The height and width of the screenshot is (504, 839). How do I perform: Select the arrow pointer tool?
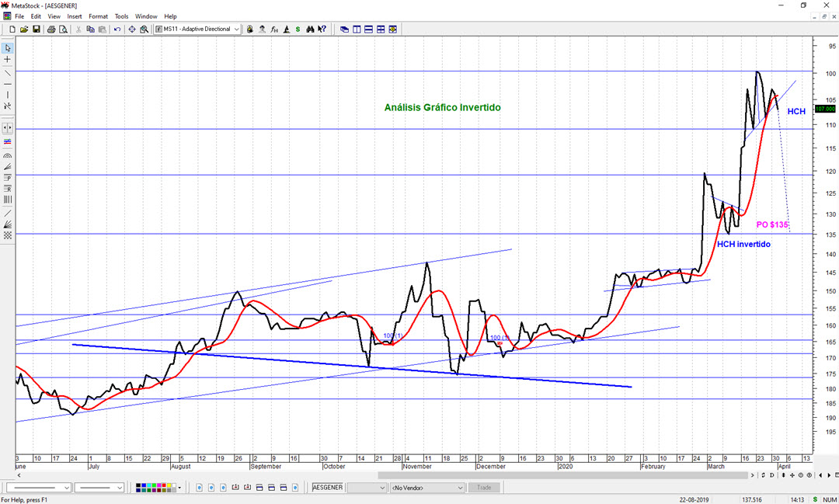coord(8,48)
